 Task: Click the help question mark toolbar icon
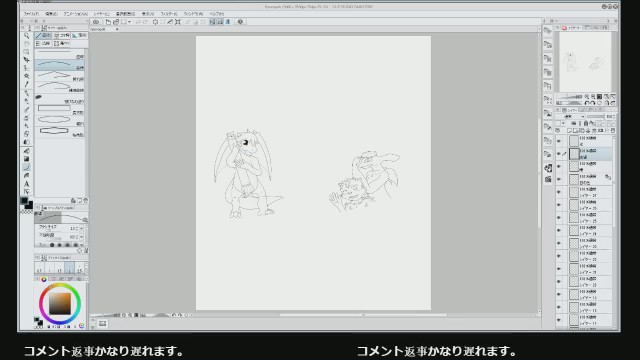(240, 22)
